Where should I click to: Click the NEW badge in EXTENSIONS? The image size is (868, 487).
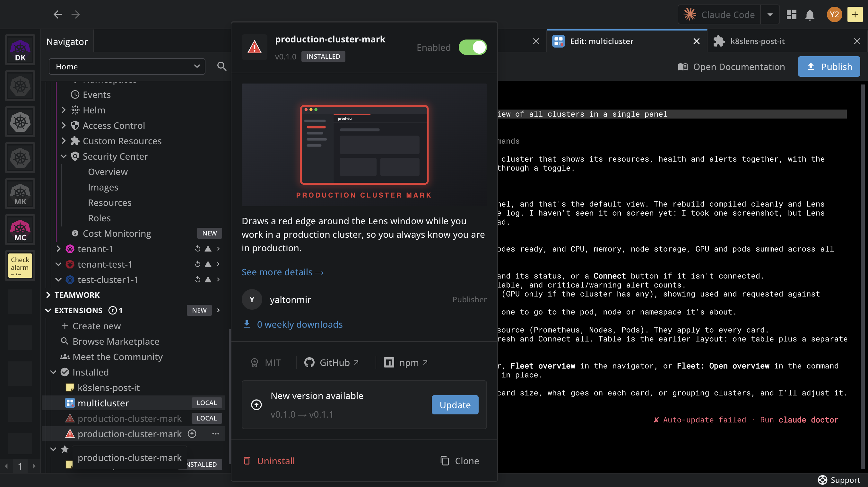coord(199,310)
